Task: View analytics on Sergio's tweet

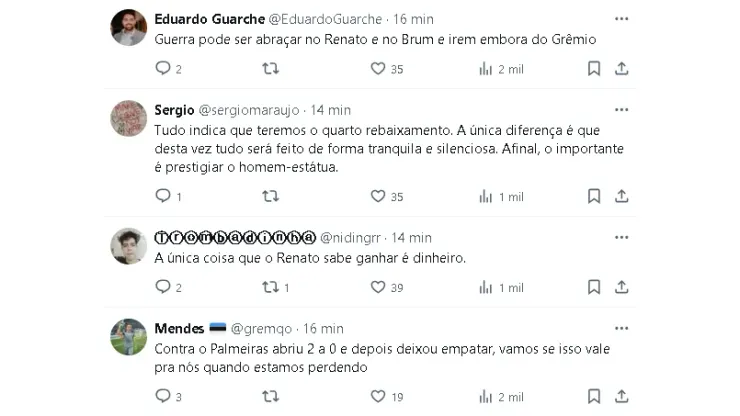Action: coord(486,197)
